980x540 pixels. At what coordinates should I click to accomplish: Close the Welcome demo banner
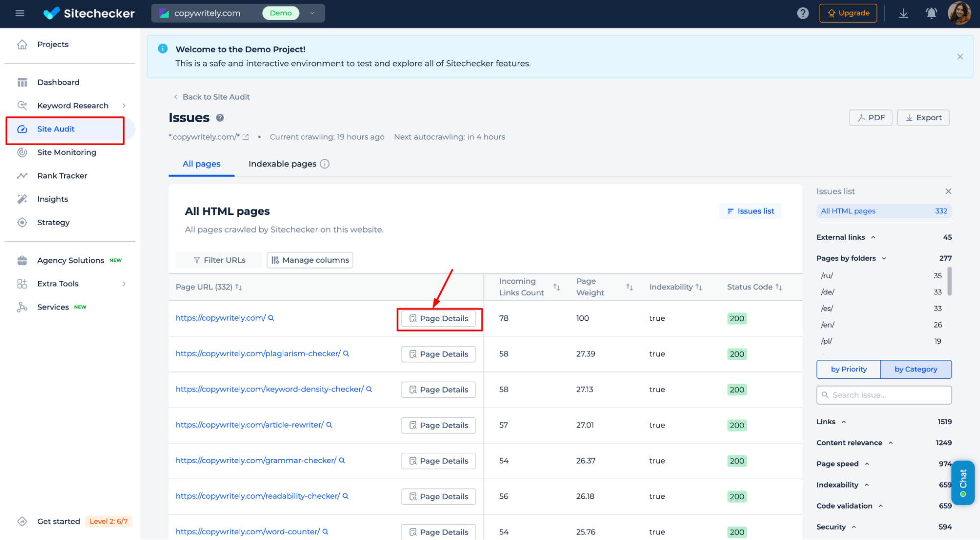(x=960, y=57)
